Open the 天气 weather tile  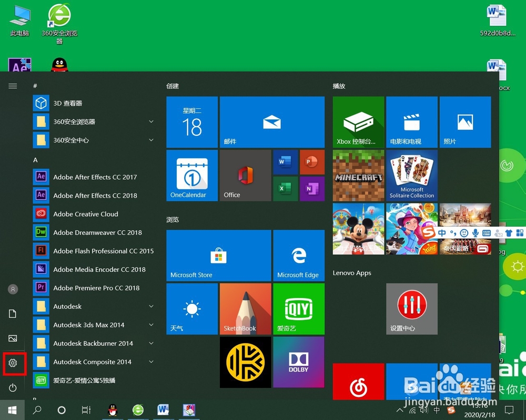(x=191, y=309)
